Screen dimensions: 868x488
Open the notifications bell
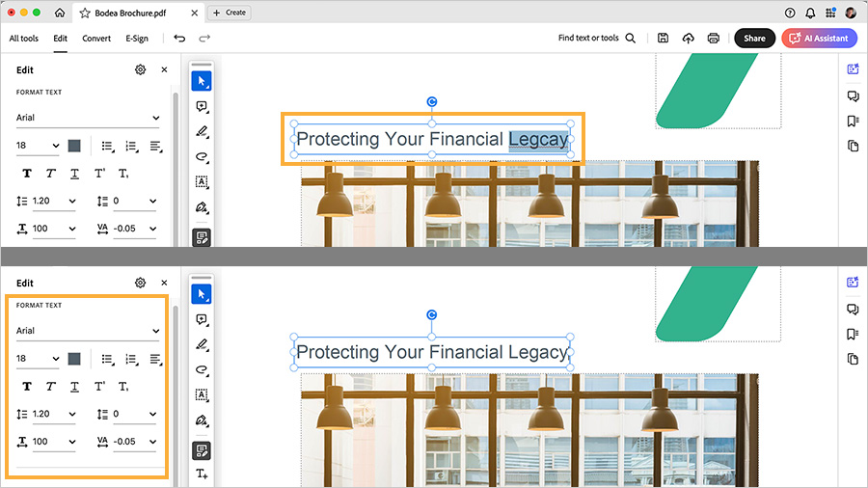810,13
